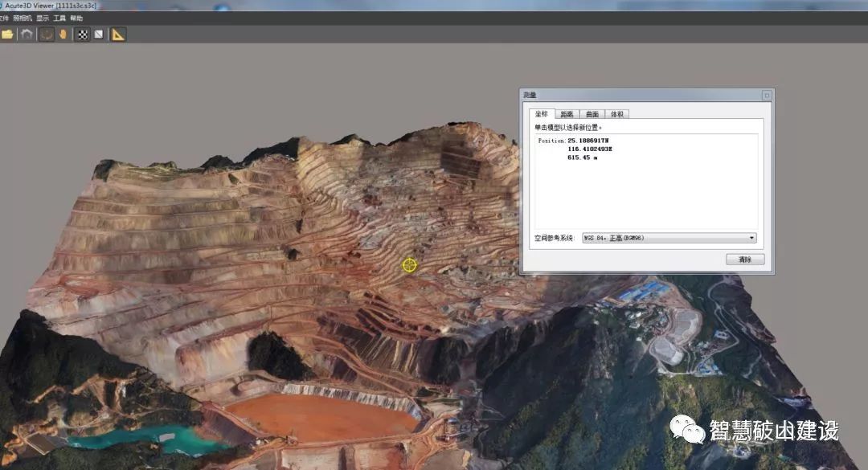The height and width of the screenshot is (470, 868).
Task: Open a file with the folder icon
Action: [x=7, y=34]
